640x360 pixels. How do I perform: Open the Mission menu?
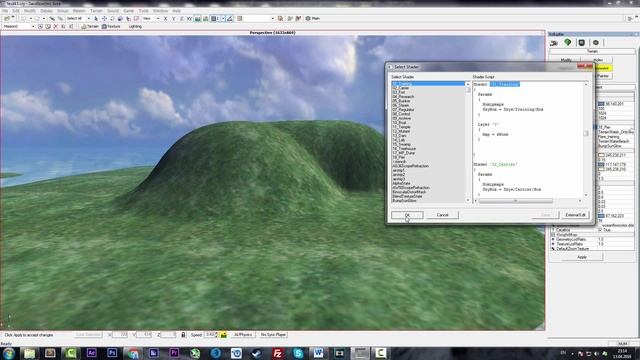pos(79,11)
